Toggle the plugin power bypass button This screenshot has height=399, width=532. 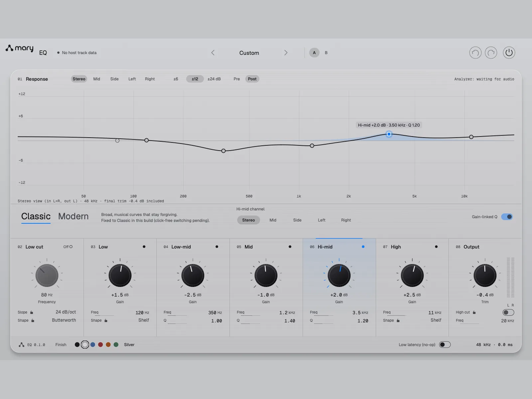click(509, 53)
